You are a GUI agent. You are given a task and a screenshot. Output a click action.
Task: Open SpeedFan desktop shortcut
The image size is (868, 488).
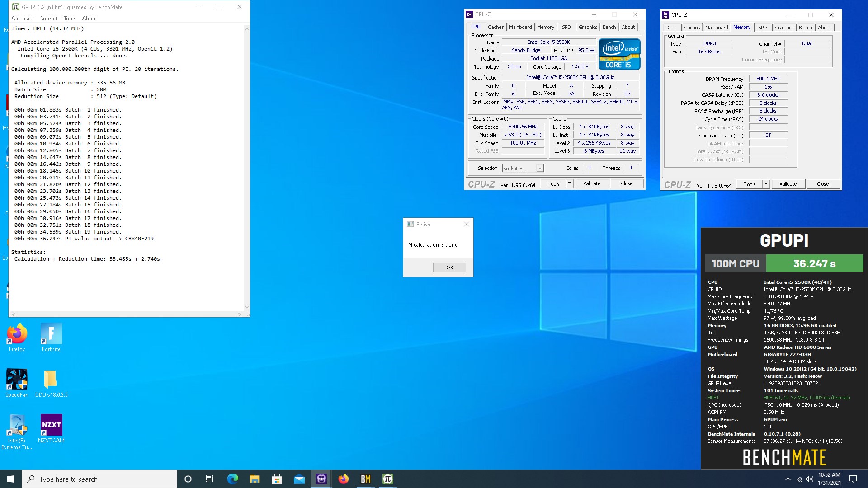pos(17,383)
